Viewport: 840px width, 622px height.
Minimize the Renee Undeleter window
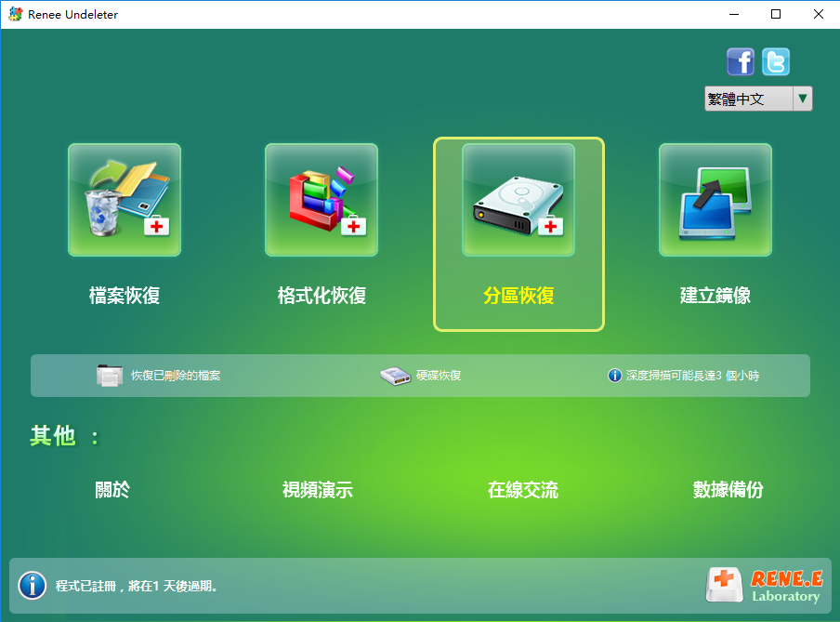pos(734,15)
